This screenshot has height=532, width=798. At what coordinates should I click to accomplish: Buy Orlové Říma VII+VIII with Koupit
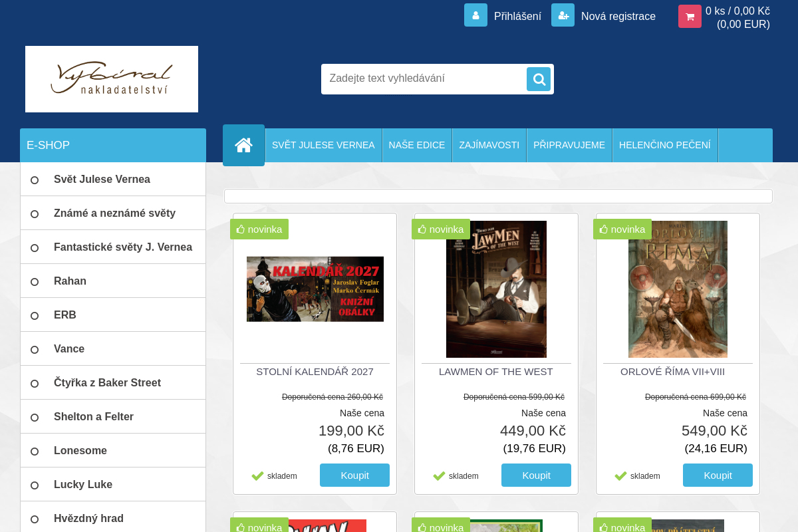[718, 475]
